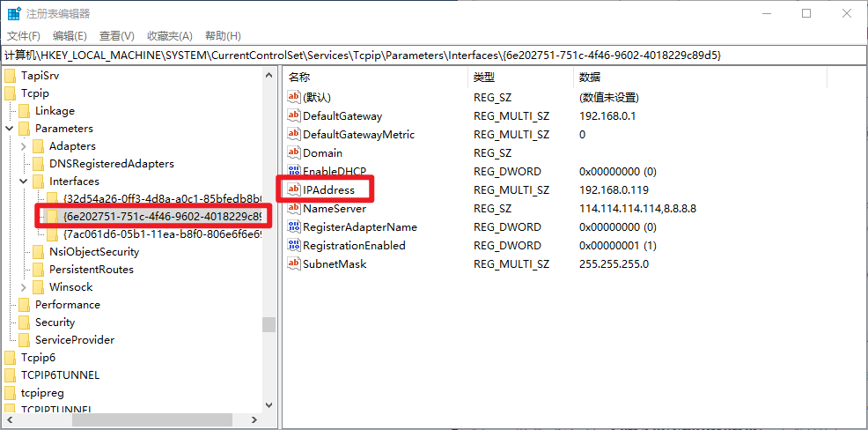Select the {7ac061d6-05b1-11ea... interface key
The width and height of the screenshot is (868, 430).
(162, 234)
